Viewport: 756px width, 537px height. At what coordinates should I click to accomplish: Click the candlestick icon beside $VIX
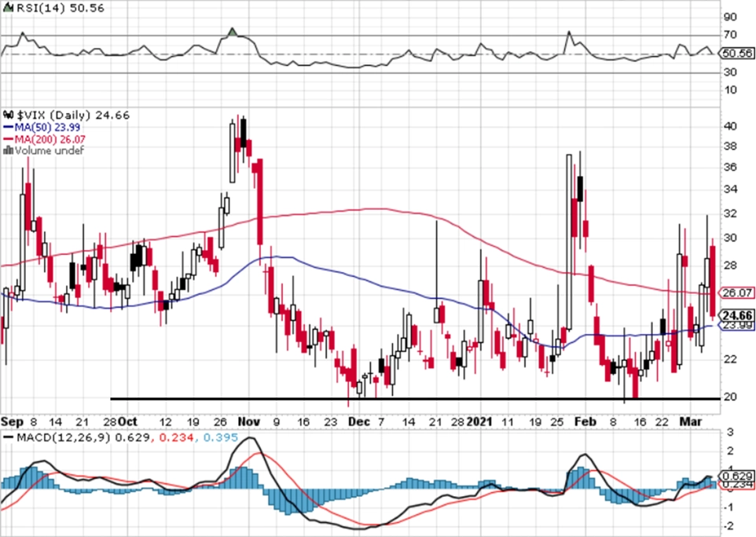tap(9, 116)
